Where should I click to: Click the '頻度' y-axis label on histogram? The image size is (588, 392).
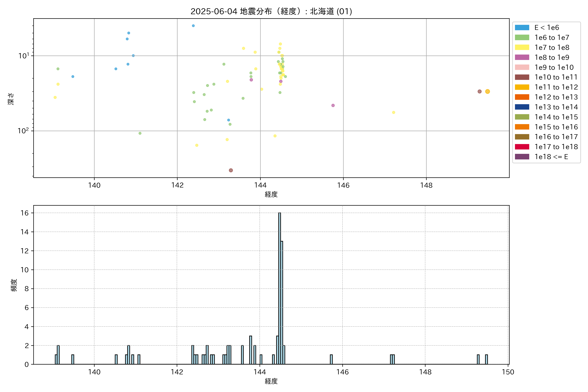(14, 285)
